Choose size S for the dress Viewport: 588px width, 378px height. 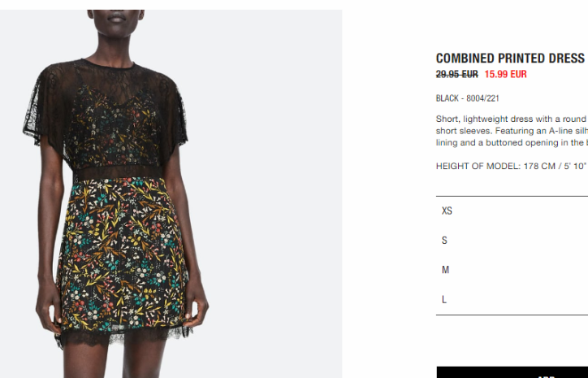(x=512, y=241)
